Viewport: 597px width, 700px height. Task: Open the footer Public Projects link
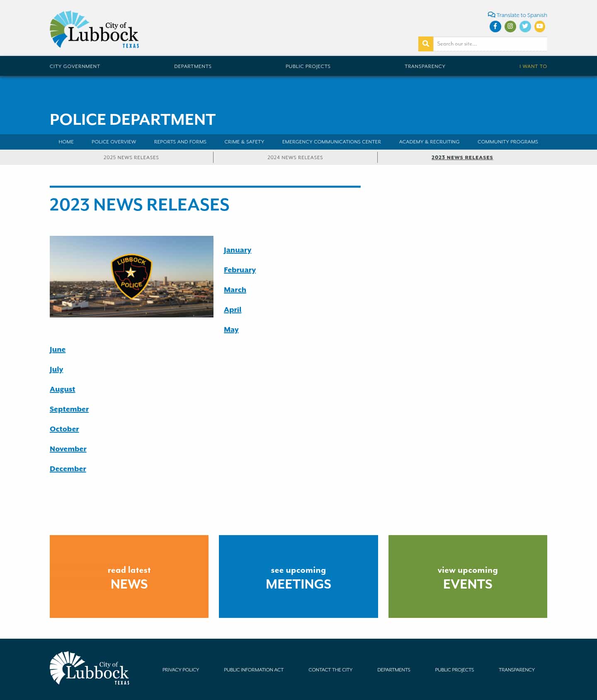pos(454,670)
